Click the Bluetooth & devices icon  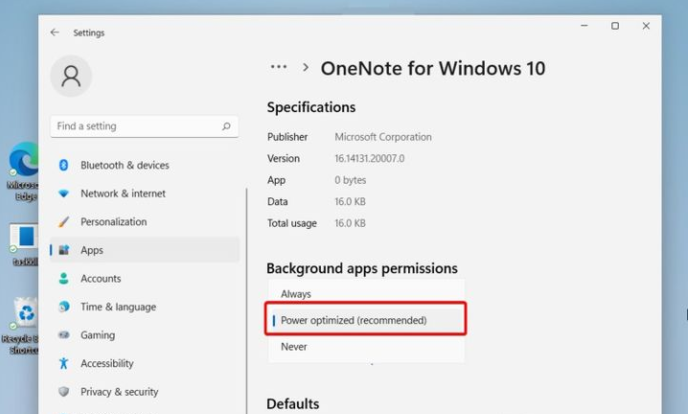coord(64,165)
